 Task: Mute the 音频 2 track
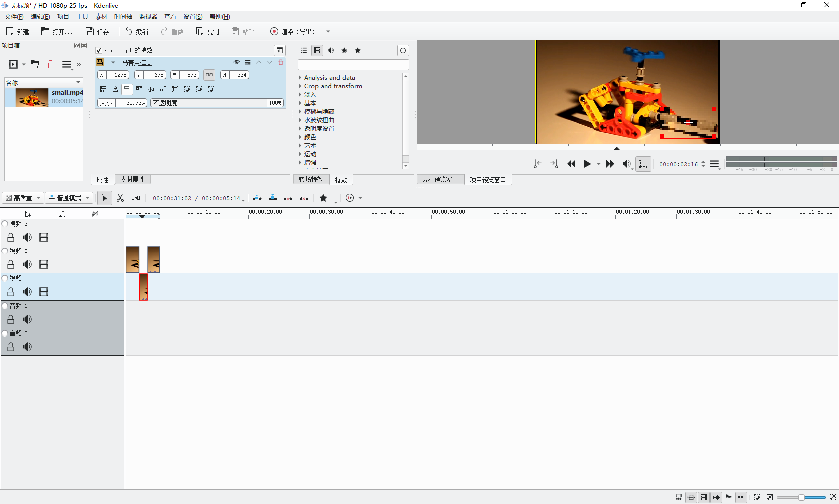tap(27, 347)
